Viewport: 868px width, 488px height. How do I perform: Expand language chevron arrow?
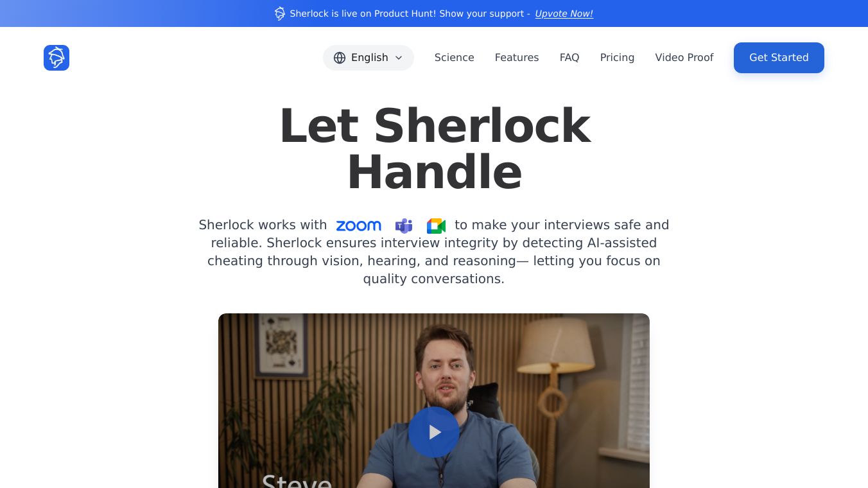399,58
